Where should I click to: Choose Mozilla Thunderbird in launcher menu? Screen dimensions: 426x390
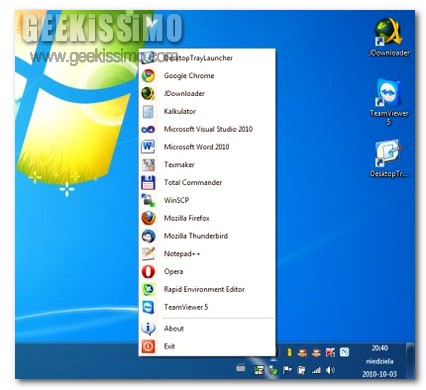(x=207, y=236)
